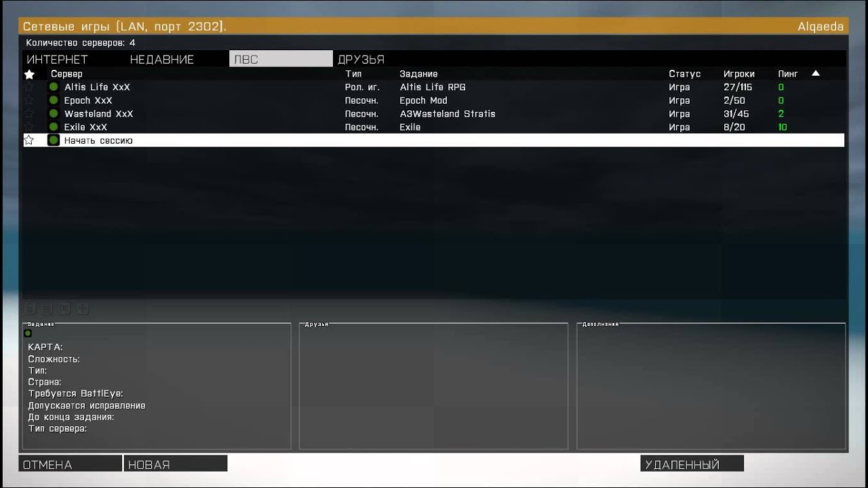The width and height of the screenshot is (868, 488).
Task: Select the Начать сессию row
Action: (x=434, y=140)
